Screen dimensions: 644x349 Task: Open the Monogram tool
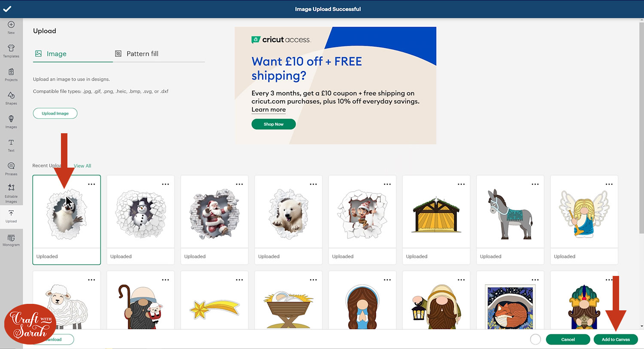point(11,240)
